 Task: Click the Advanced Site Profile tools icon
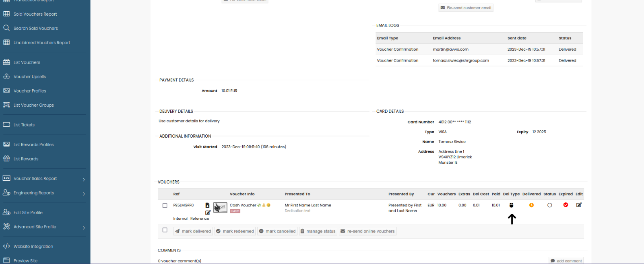(x=6, y=226)
